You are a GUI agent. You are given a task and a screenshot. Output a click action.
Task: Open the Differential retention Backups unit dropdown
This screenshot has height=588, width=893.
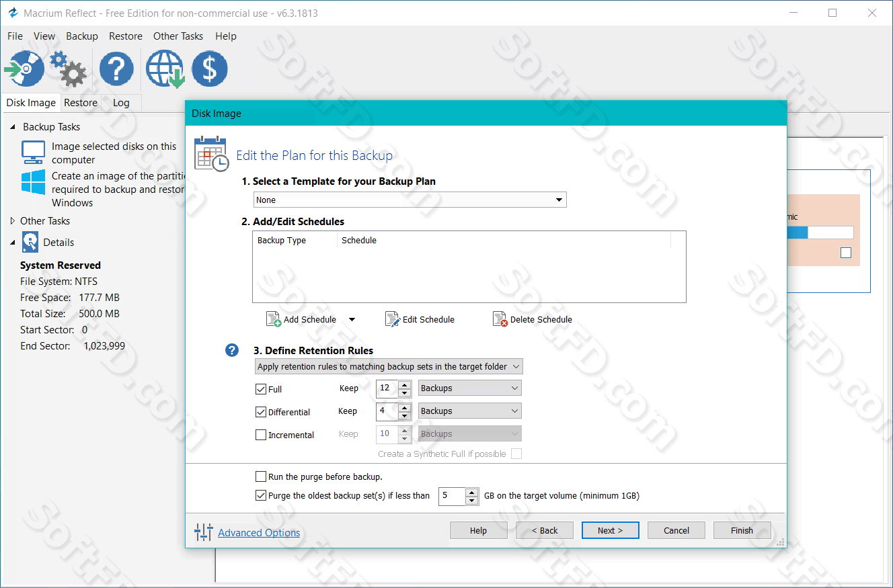tap(469, 411)
